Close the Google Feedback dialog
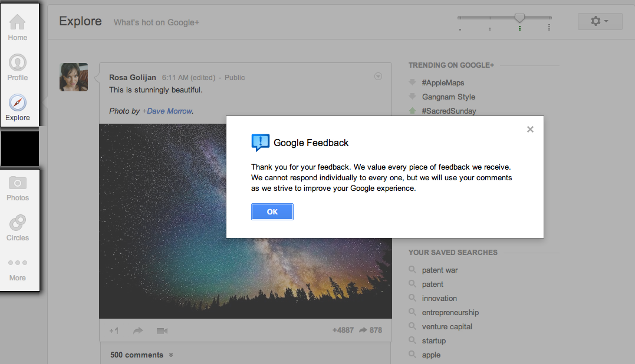Screen dimensions: 635x364 [530, 130]
